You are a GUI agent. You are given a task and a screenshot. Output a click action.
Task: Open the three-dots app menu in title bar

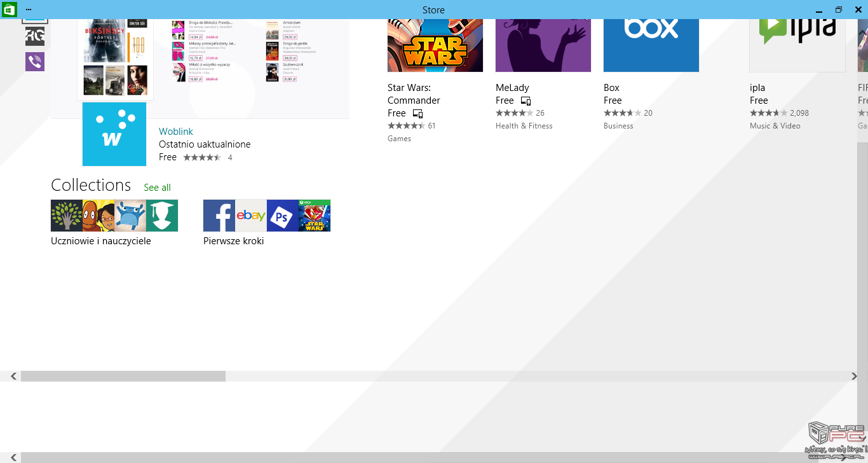point(29,10)
